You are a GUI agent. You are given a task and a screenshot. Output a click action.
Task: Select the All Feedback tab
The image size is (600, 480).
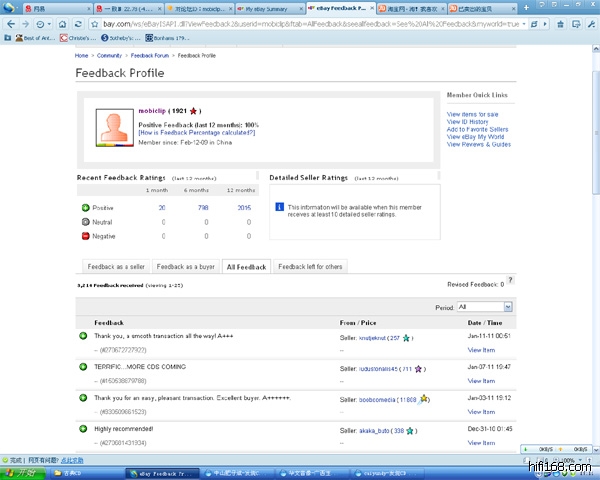click(246, 267)
